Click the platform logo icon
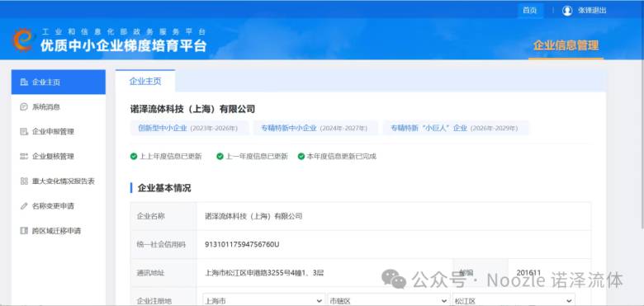The width and height of the screenshot is (644, 306). pyautogui.click(x=23, y=40)
